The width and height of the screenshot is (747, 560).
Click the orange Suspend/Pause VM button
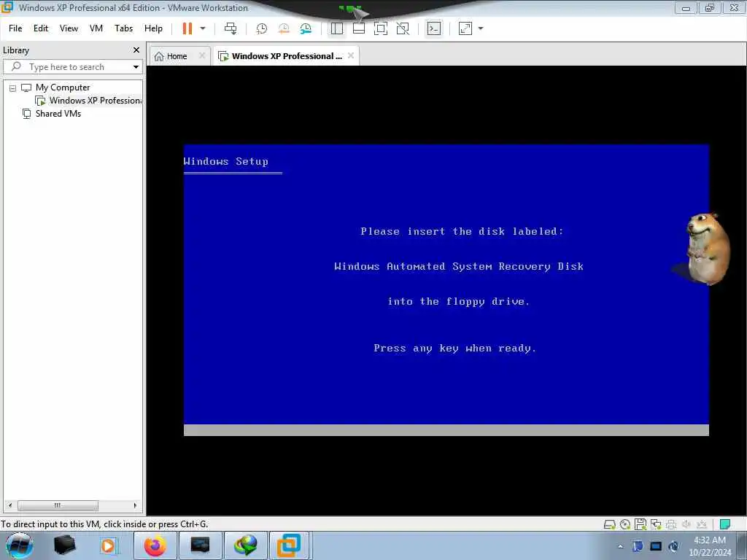(x=187, y=28)
